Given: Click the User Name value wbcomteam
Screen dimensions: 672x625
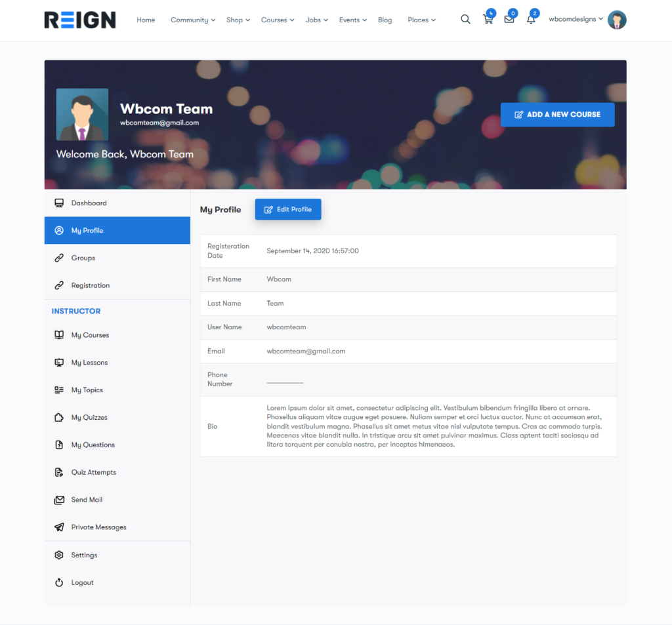Looking at the screenshot, I should coord(286,327).
